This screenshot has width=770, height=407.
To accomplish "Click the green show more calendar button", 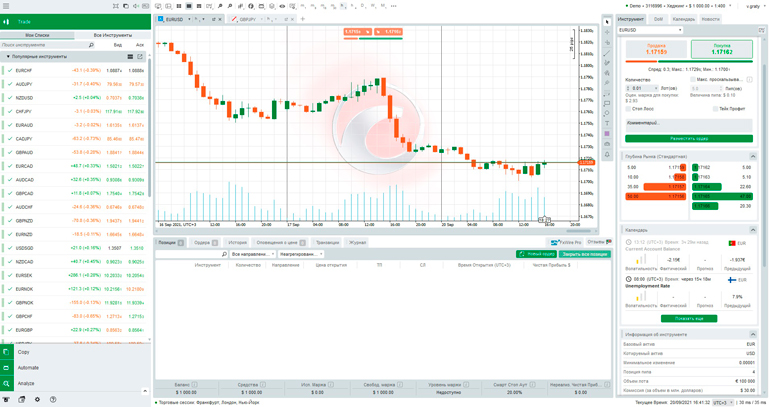I will [x=689, y=319].
